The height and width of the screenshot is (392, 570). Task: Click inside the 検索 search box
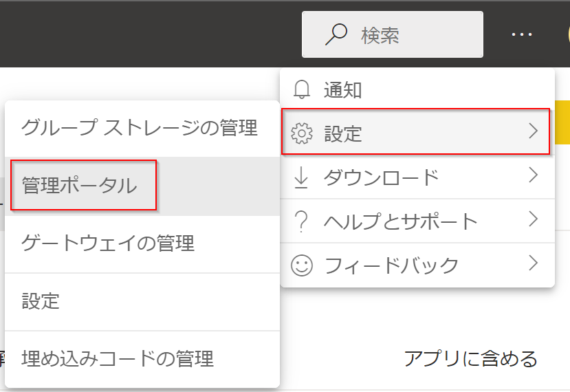[x=392, y=34]
